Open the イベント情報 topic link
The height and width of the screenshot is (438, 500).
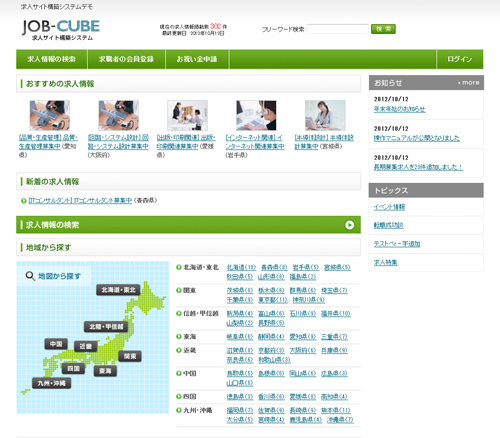pos(389,207)
